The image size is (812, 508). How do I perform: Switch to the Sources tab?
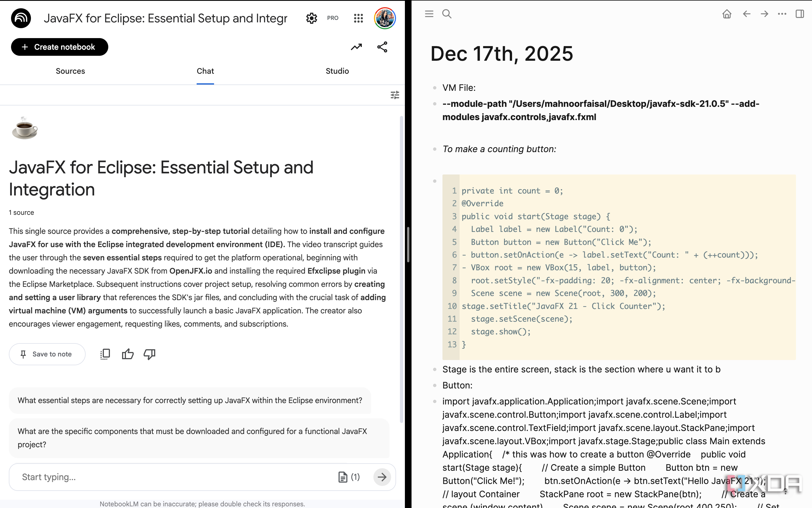70,71
